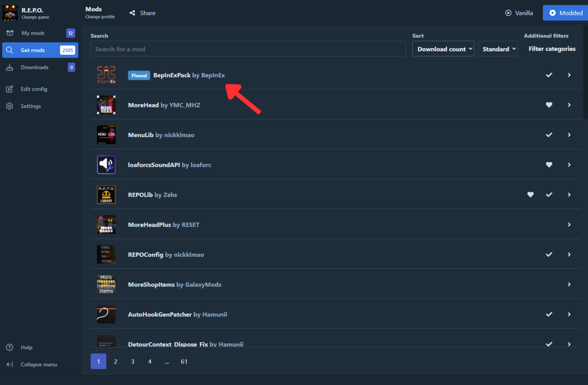Screen dimensions: 588x385
Task: Click the installed checkmark on BepInExPack row
Action: (549, 75)
